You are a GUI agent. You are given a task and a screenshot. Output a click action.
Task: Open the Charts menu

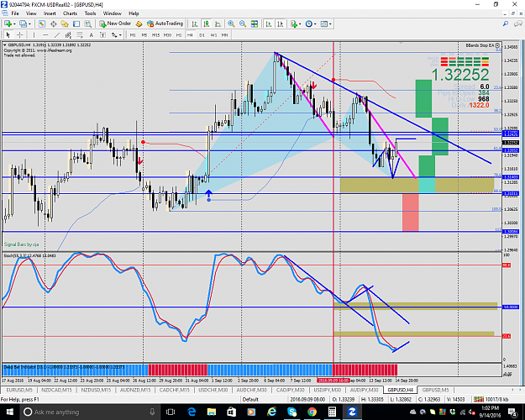point(70,13)
